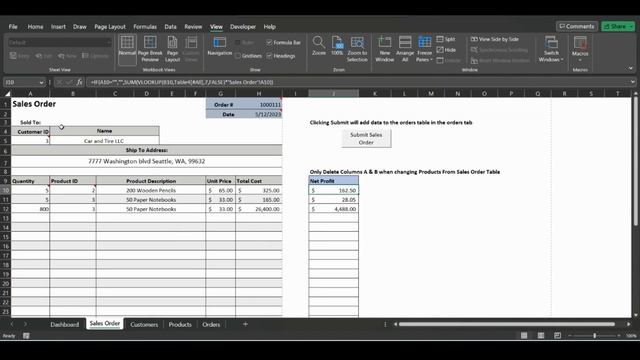Select Net Profit cell 162.50
The height and width of the screenshot is (360, 640).
point(334,190)
